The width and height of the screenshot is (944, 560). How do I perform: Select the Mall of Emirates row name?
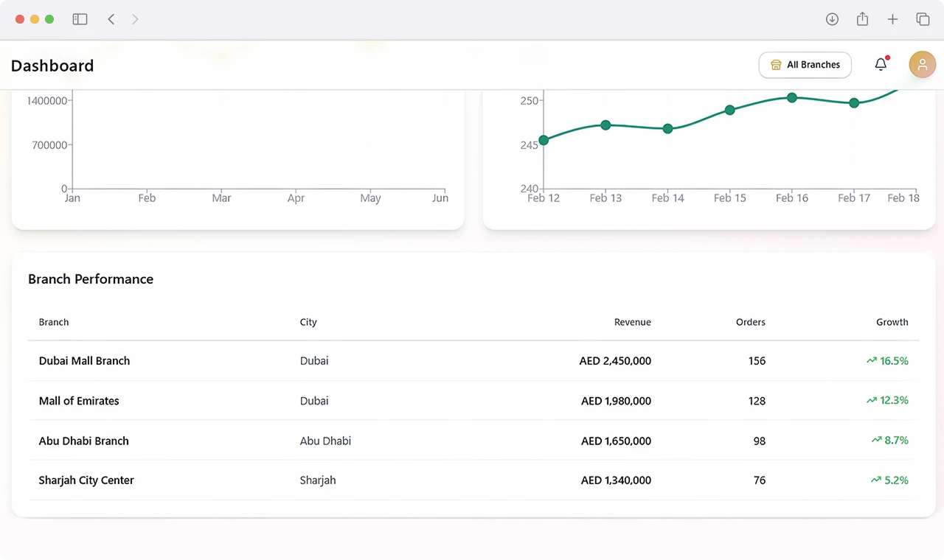(x=79, y=401)
